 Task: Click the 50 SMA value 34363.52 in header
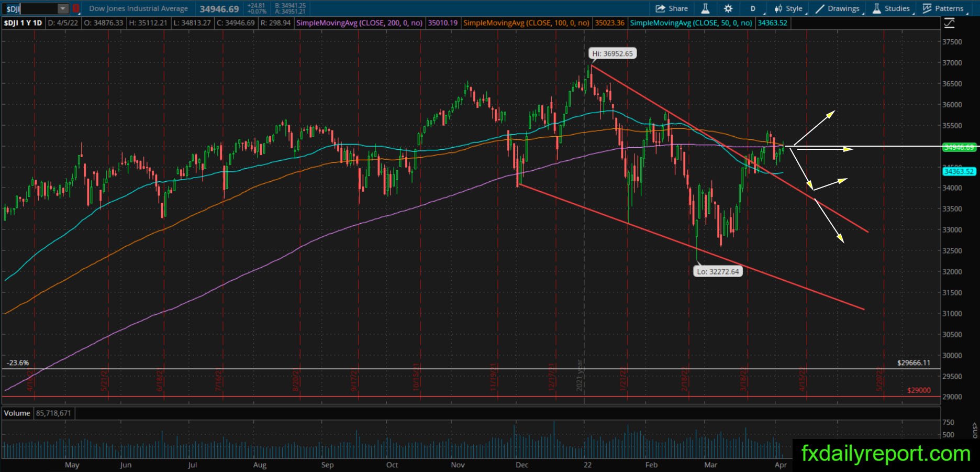coord(772,23)
